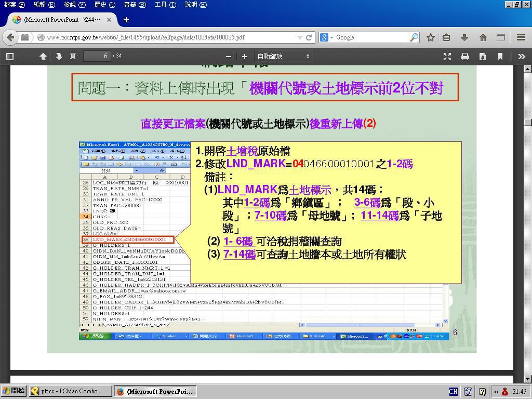Open the 書籤 menu

pyautogui.click(x=135, y=5)
